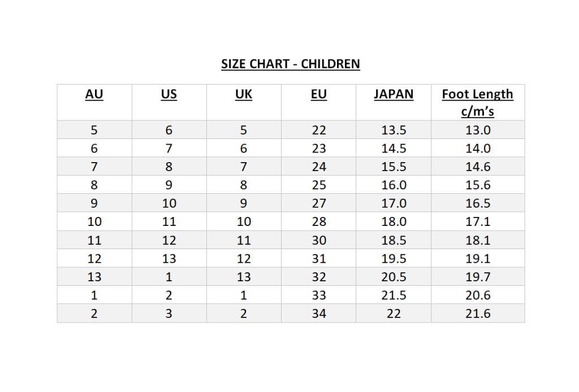Click the JAPAN column header
Image resolution: width=579 pixels, height=392 pixels.
pos(394,94)
